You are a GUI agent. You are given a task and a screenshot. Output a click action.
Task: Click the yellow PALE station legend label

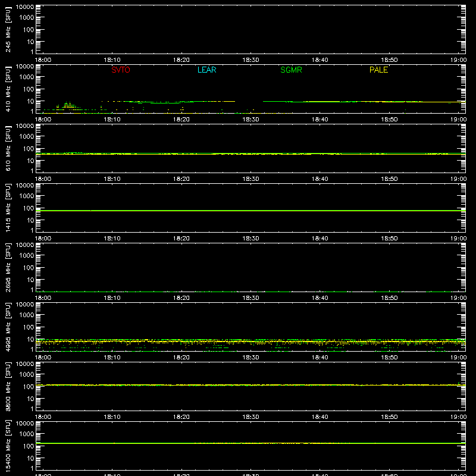point(378,70)
